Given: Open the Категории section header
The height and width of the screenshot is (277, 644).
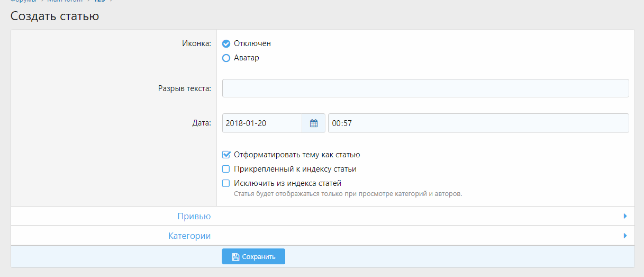Looking at the screenshot, I should [189, 236].
